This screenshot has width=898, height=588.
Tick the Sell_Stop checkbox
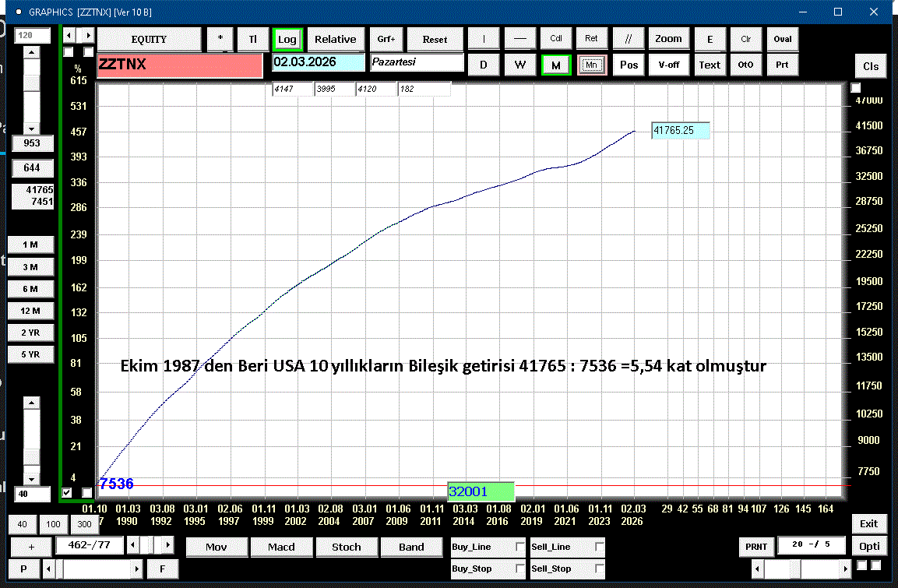point(600,569)
